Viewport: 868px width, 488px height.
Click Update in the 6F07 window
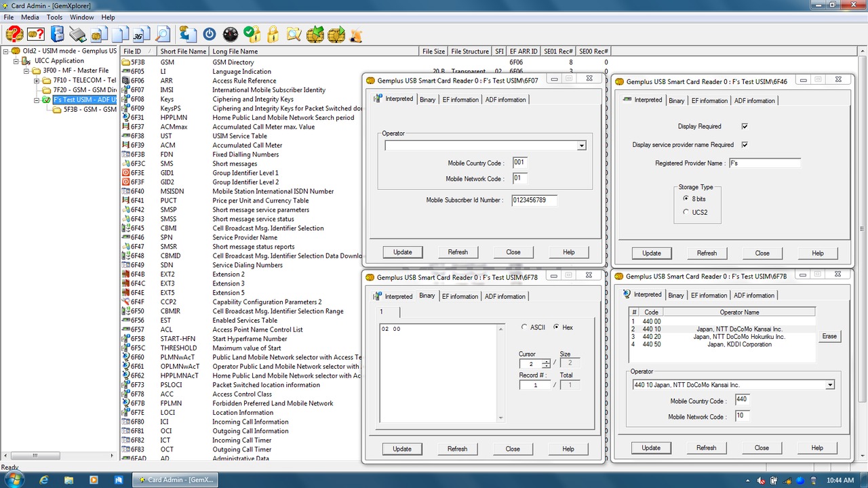402,252
